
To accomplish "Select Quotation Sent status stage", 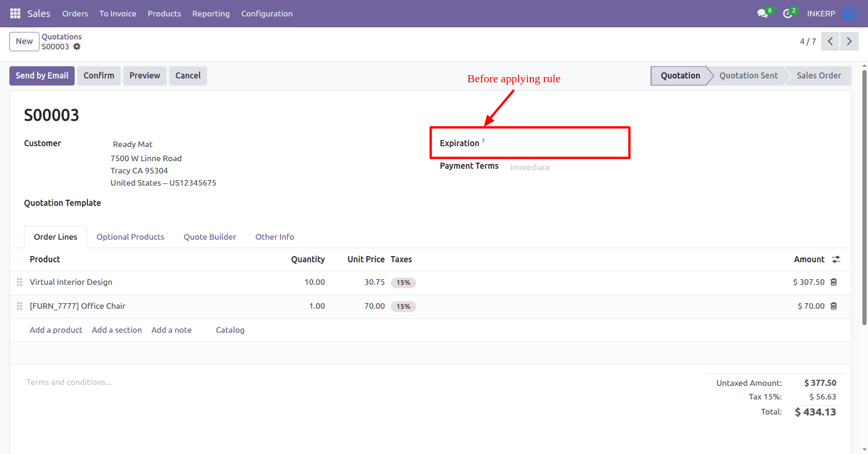I will point(748,76).
